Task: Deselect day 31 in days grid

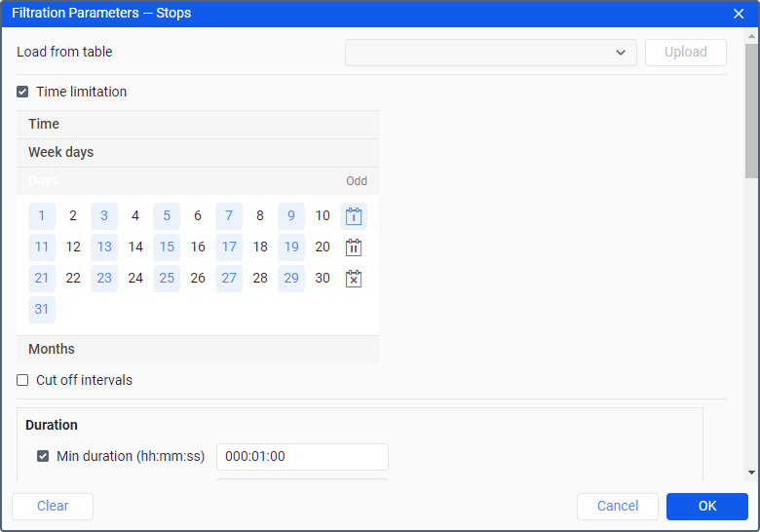Action: point(42,310)
